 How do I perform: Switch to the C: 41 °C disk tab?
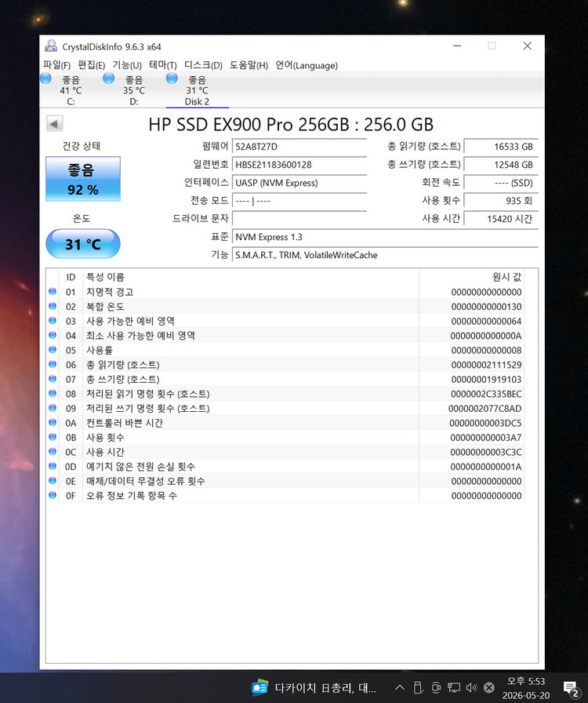[71, 90]
